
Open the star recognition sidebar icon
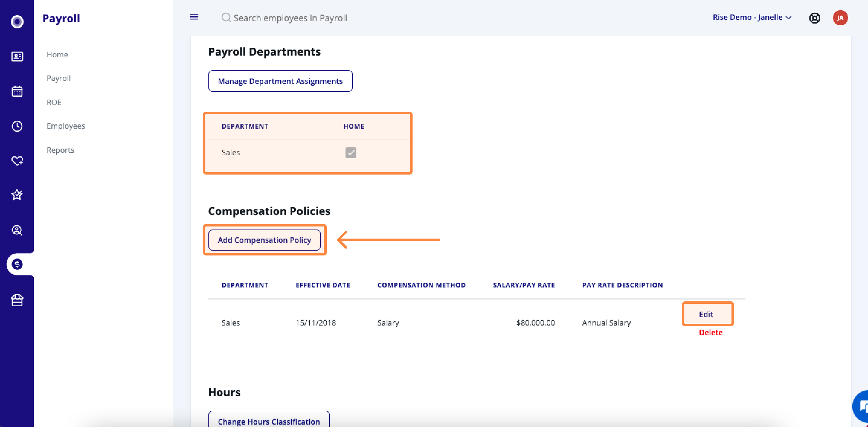[17, 195]
